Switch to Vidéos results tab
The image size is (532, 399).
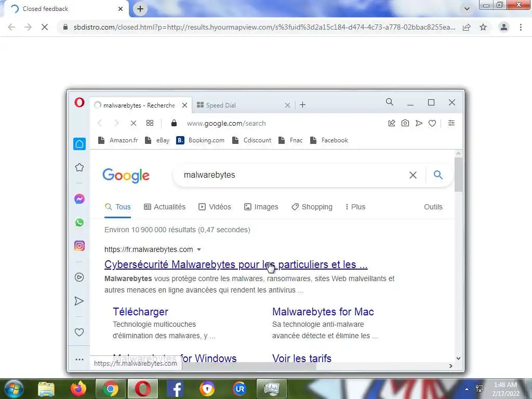pos(215,207)
